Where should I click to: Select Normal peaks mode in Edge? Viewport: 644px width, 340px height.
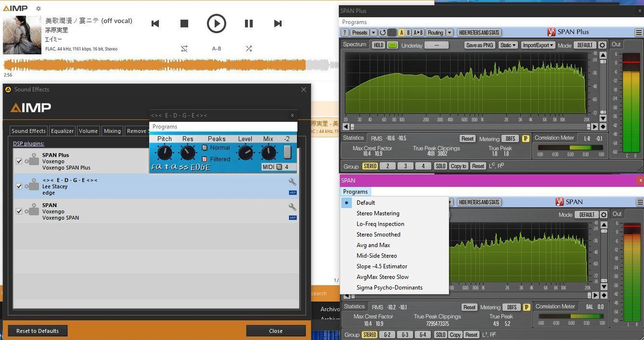[x=205, y=148]
